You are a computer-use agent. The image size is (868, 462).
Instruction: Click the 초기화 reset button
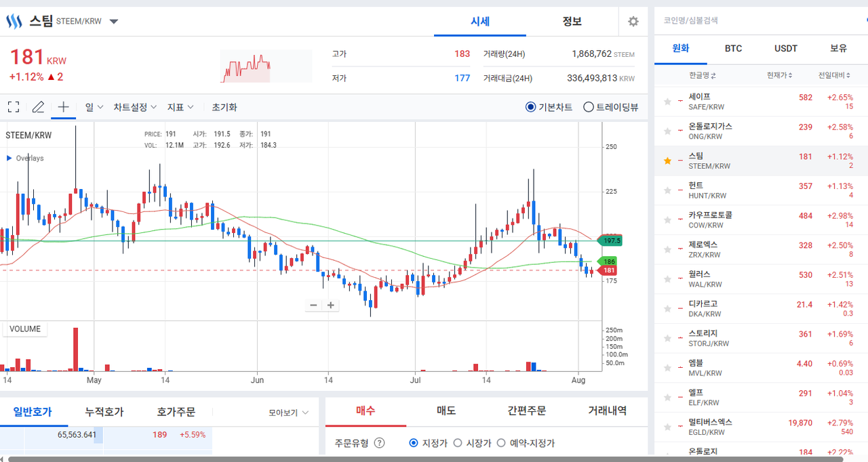click(x=224, y=107)
